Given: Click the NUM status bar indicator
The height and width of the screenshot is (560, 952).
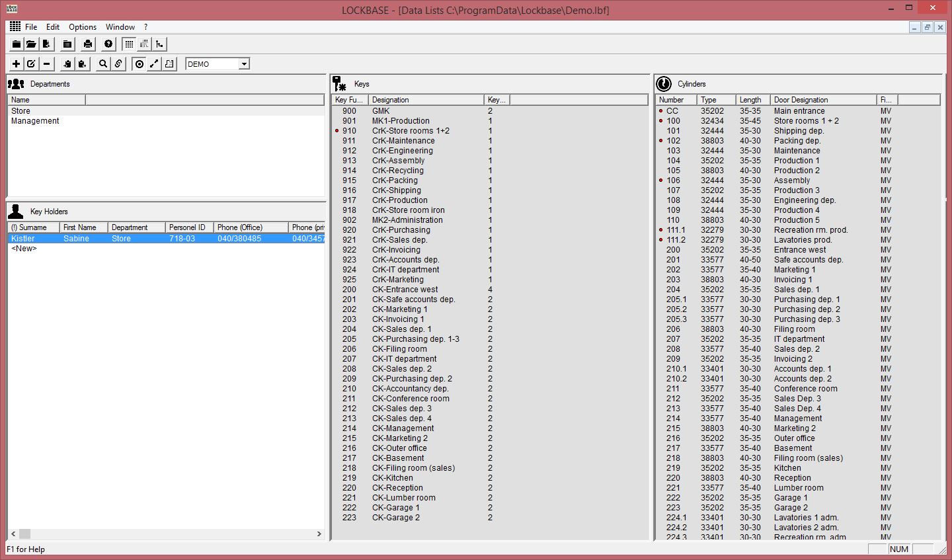Looking at the screenshot, I should 899,549.
